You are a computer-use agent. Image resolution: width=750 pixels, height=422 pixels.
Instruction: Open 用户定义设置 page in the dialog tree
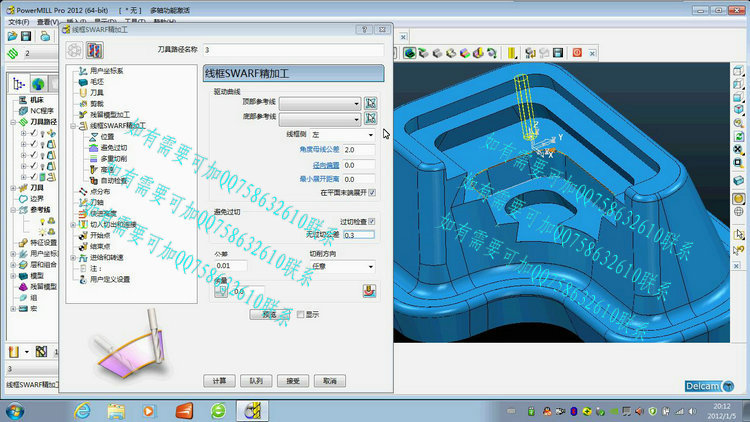click(x=110, y=279)
